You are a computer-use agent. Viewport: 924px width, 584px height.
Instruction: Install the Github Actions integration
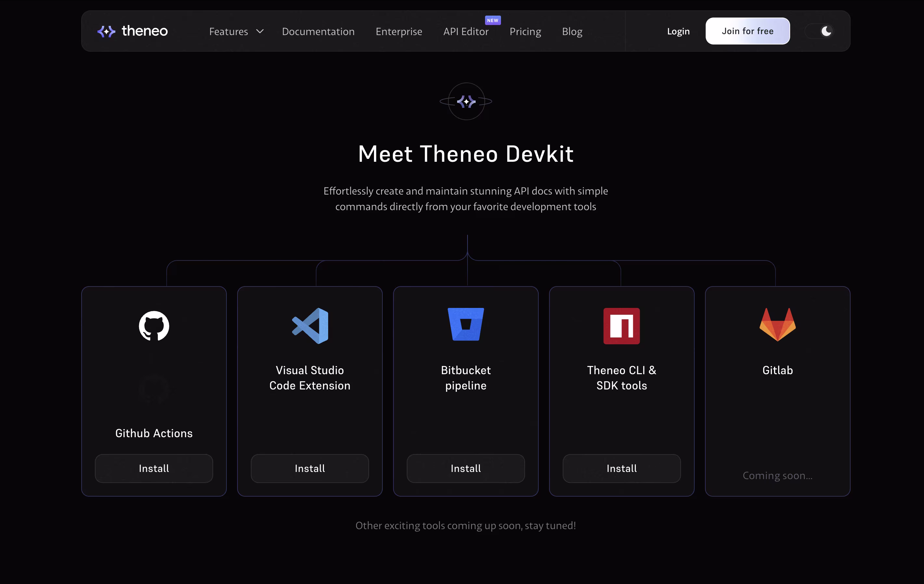(x=154, y=468)
